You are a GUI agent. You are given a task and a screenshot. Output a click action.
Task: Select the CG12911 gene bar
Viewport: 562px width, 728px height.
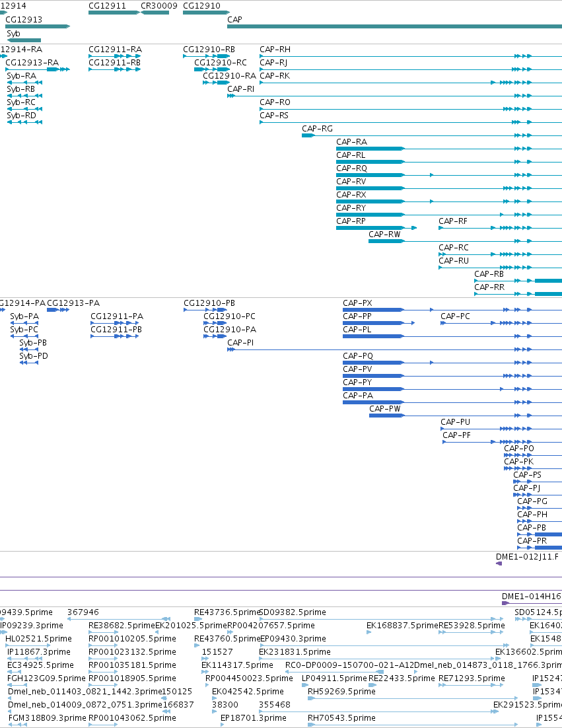pos(114,13)
